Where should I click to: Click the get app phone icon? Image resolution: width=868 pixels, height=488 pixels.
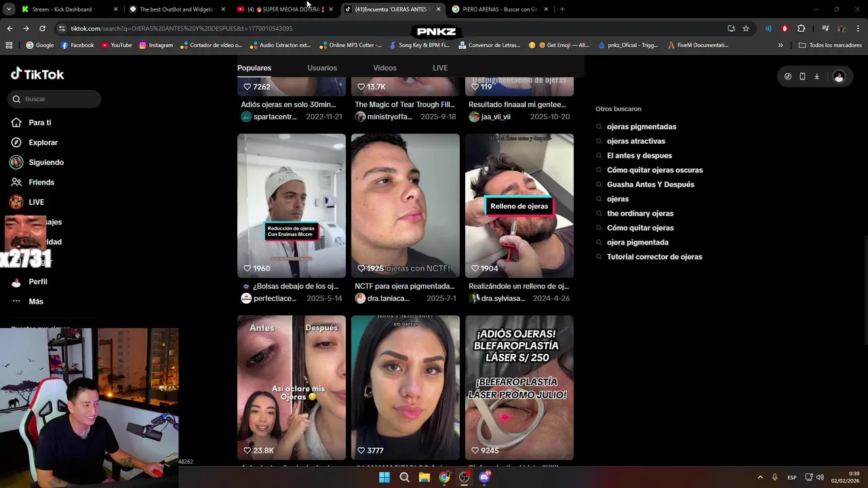click(x=802, y=77)
